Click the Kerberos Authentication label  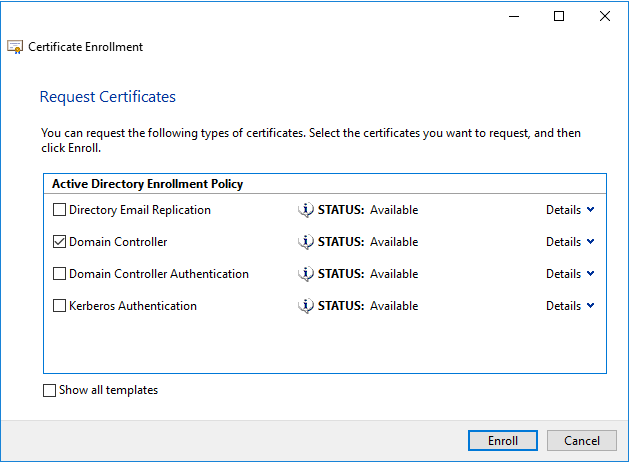tap(133, 306)
